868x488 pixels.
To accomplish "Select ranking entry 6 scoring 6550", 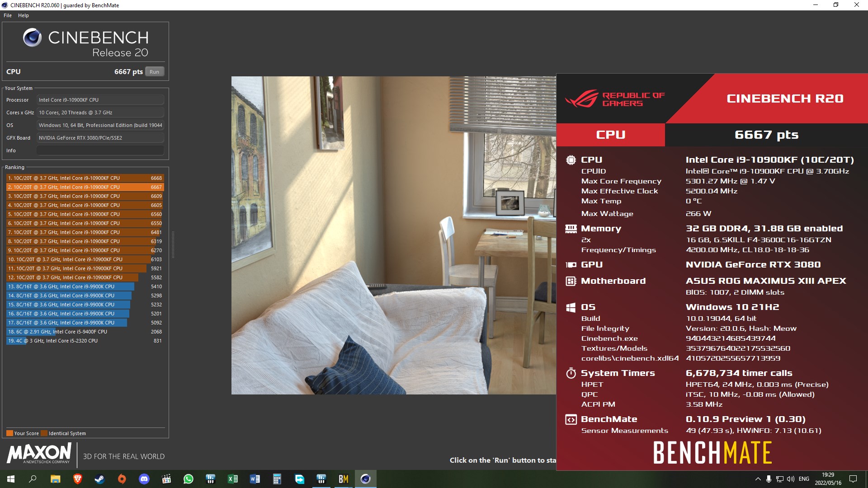I will coord(85,223).
